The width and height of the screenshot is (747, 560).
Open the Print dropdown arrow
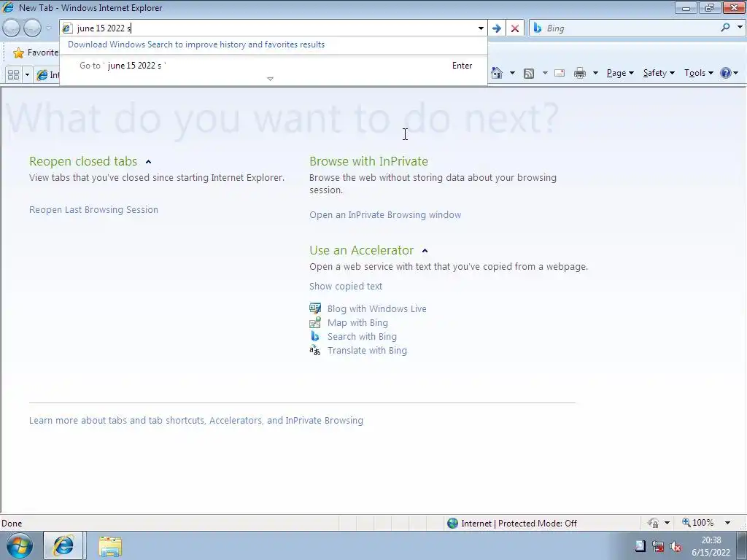pyautogui.click(x=595, y=73)
